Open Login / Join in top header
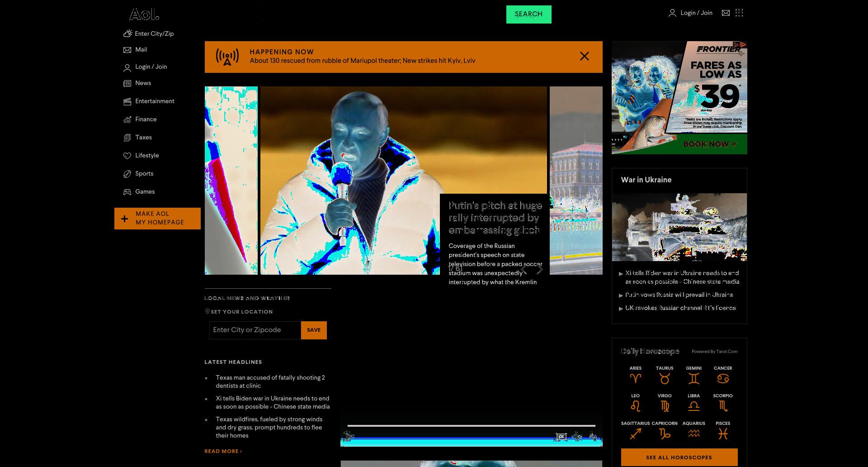The width and height of the screenshot is (868, 467). coord(696,13)
